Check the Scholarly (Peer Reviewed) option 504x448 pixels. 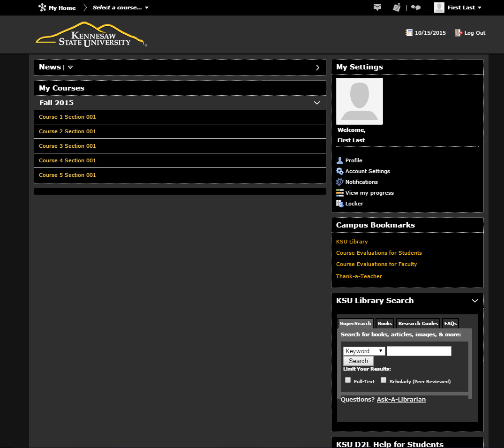click(x=384, y=380)
